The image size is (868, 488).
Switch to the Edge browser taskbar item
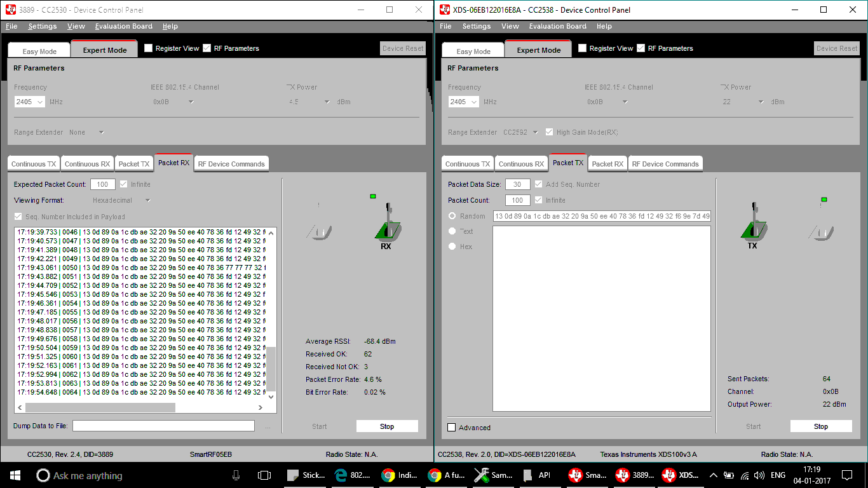pos(354,475)
